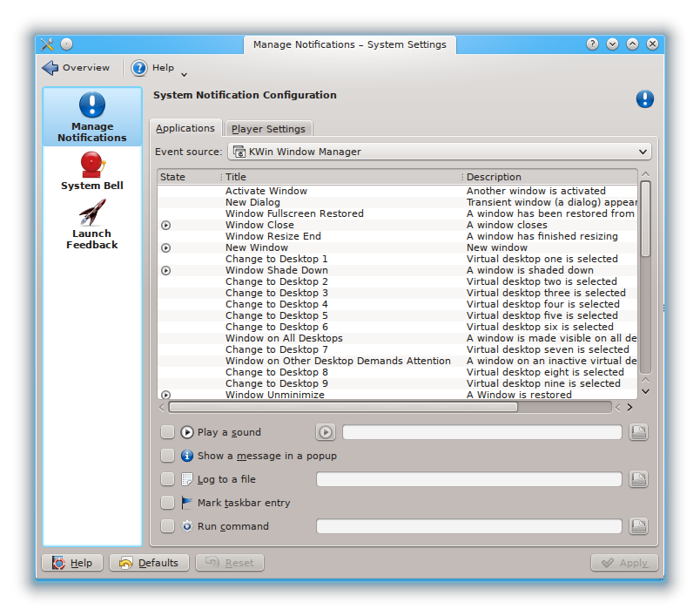Expand the Help toolbar menu arrow
Viewport: 700px width, 616px height.
184,74
